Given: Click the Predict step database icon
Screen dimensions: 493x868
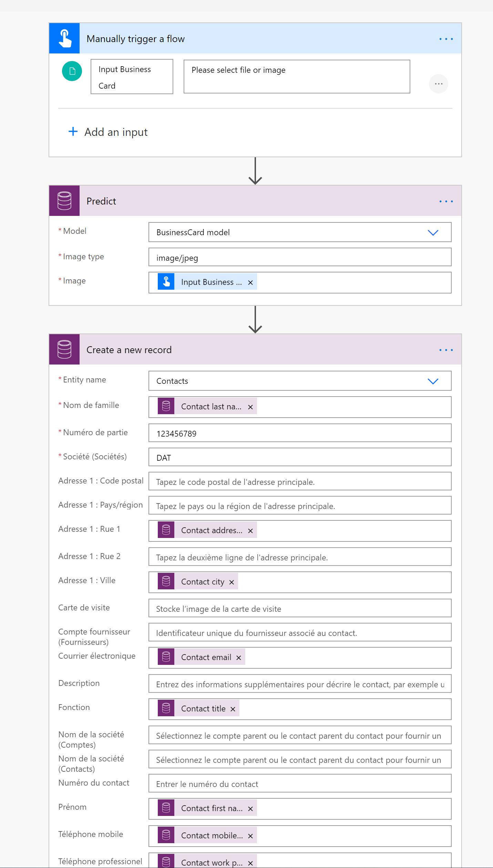Looking at the screenshot, I should point(64,201).
